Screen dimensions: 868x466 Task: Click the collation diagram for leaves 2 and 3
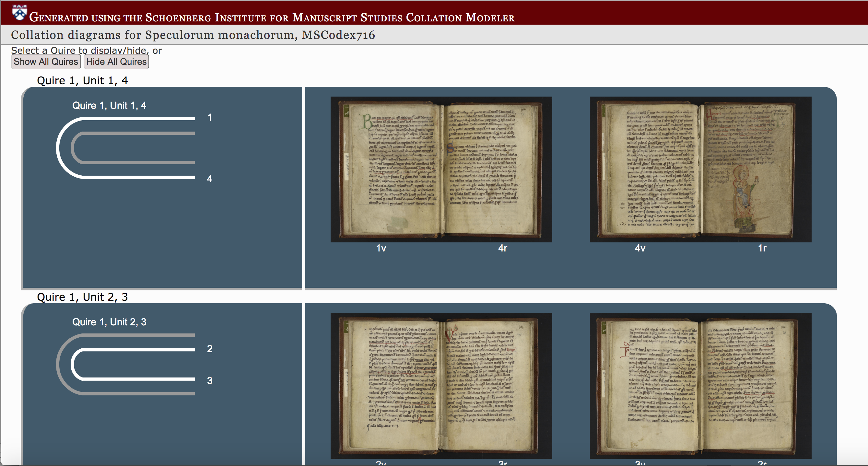125,364
